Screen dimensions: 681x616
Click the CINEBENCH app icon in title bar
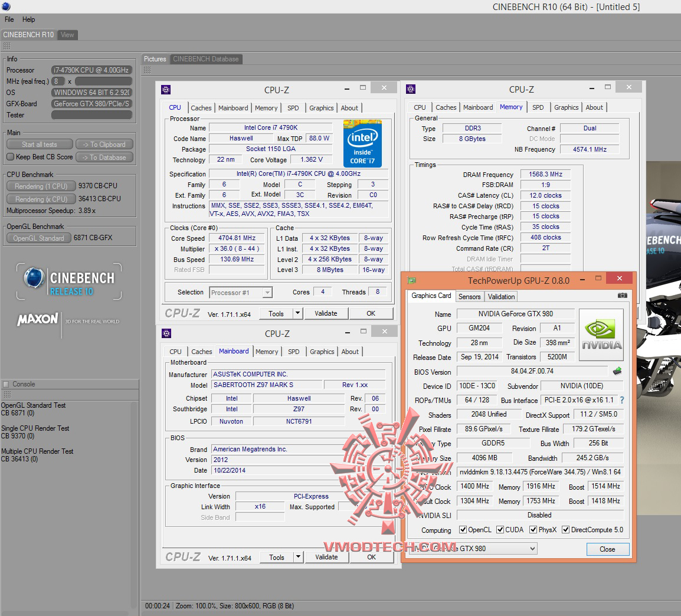6,6
